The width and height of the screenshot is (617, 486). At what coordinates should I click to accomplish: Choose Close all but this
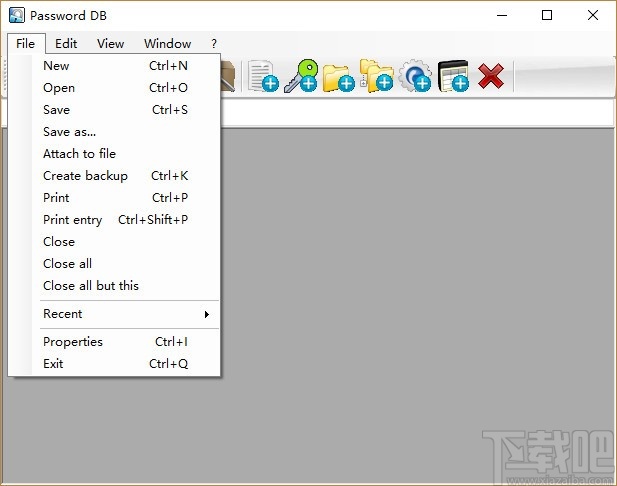pyautogui.click(x=114, y=286)
